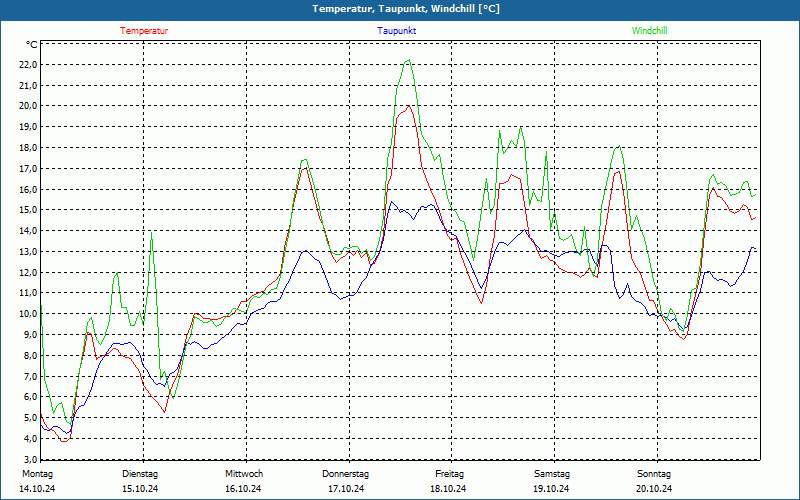Click the date 20.10.24
800x500 pixels.
coord(654,489)
